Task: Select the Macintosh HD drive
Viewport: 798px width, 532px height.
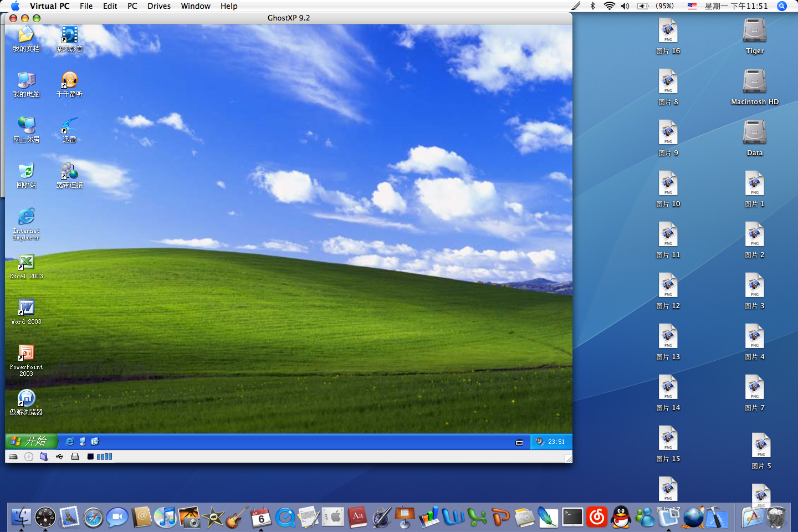Action: coord(755,88)
